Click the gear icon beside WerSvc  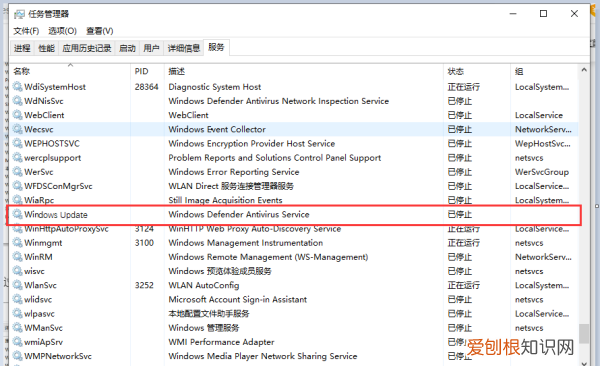[x=18, y=172]
